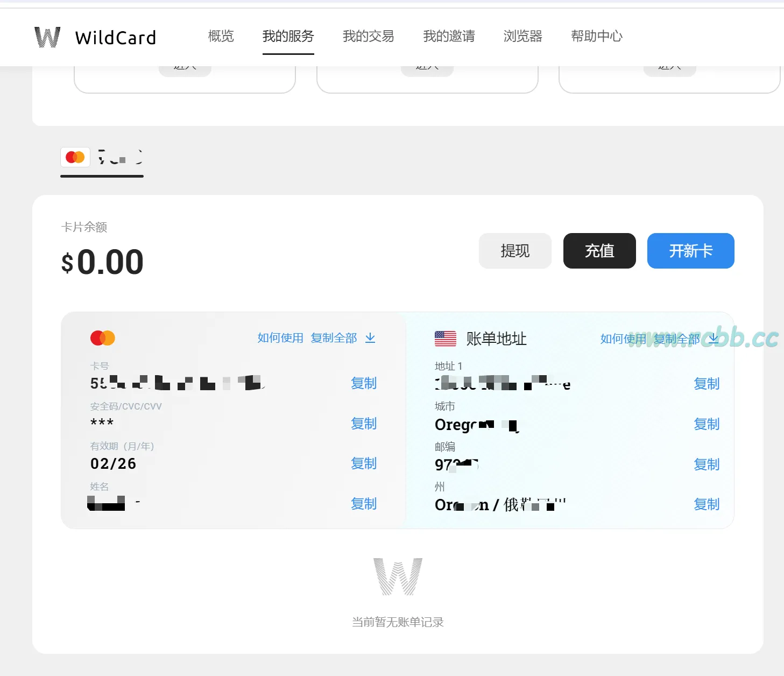Open the 浏览器 navigation item
This screenshot has height=676, width=784.
(522, 36)
